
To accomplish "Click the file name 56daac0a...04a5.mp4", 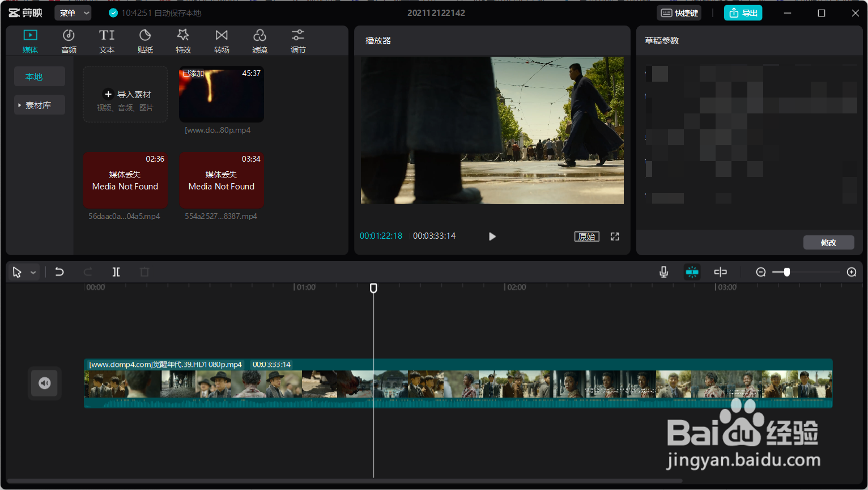I will pyautogui.click(x=124, y=216).
